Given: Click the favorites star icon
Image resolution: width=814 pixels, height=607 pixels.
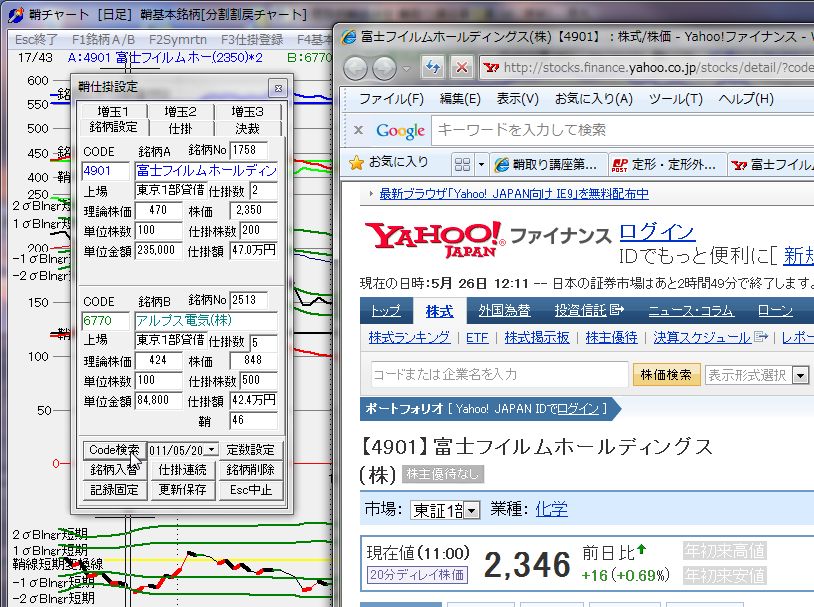Looking at the screenshot, I should [356, 164].
